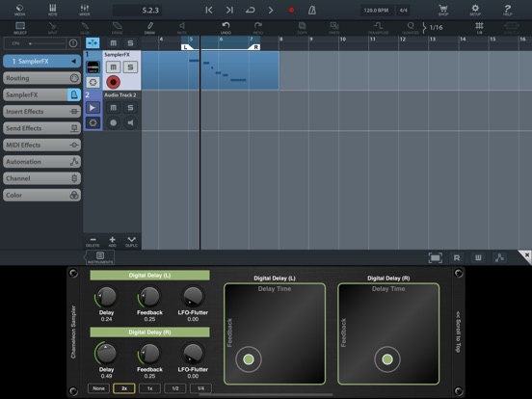This screenshot has width=532, height=399.
Task: Choose the Select tool
Action: tap(20, 28)
